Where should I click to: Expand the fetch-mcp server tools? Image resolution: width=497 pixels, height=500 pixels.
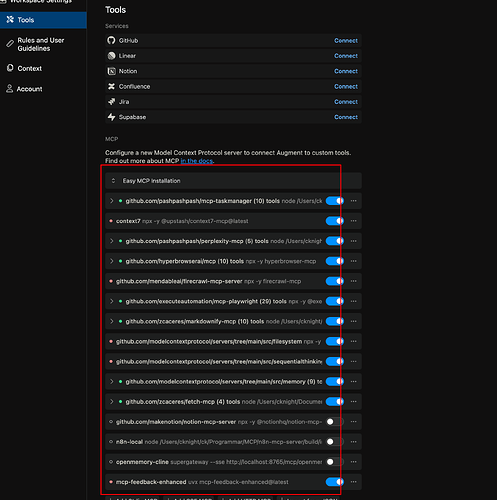tap(112, 402)
